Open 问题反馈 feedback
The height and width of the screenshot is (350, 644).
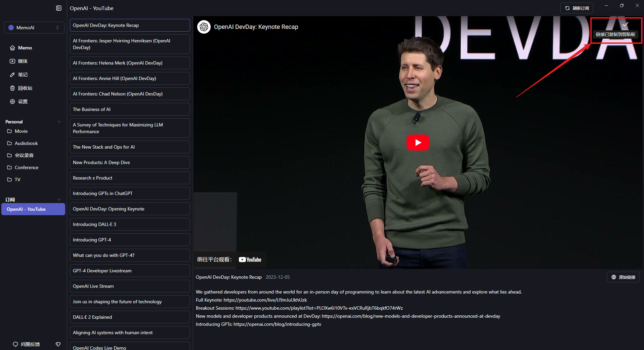tap(27, 344)
